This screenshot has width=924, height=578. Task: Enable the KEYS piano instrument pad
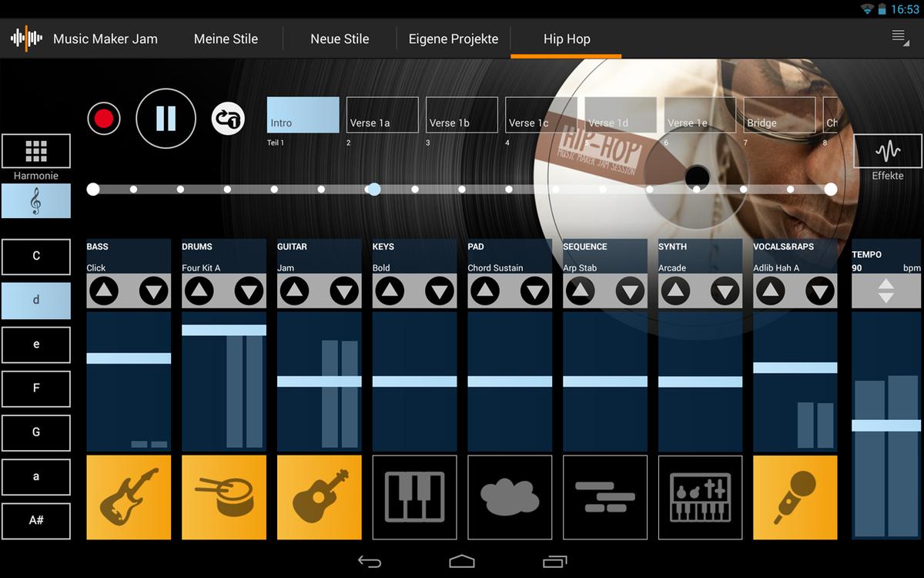pyautogui.click(x=414, y=497)
